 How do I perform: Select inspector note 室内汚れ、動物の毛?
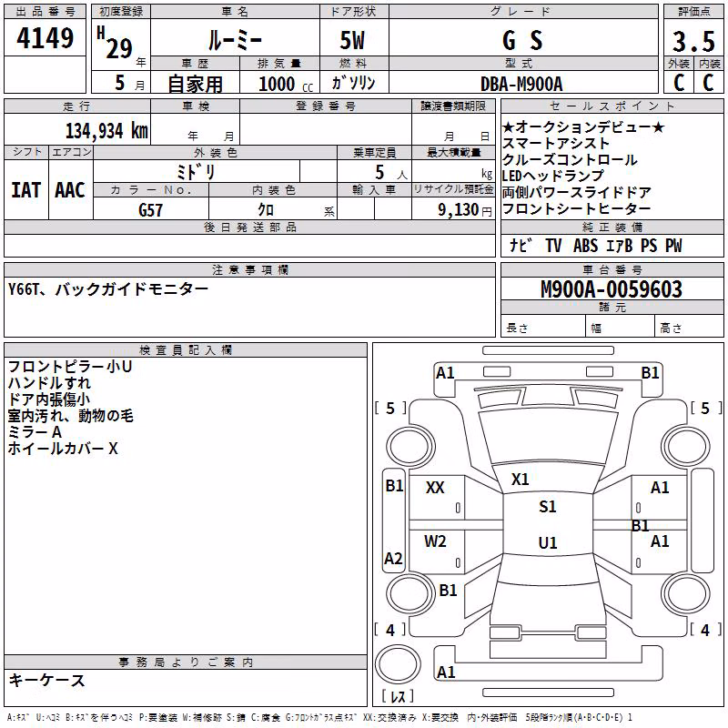(71, 416)
